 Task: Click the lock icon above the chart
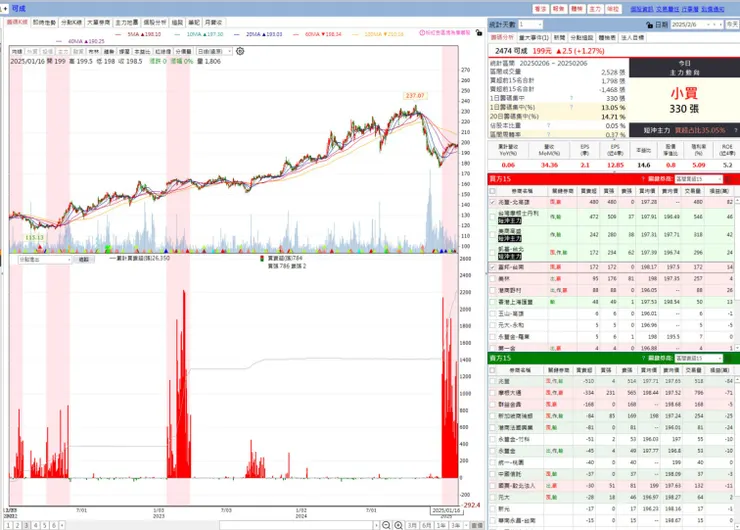point(479,33)
